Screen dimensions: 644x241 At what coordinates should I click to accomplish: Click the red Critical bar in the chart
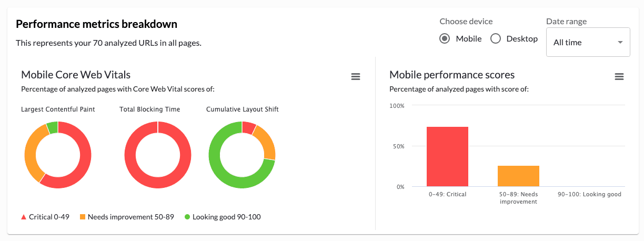[x=447, y=157]
